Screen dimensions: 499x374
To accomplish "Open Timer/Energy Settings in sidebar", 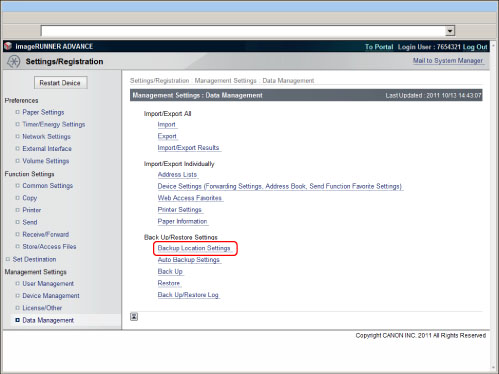I will click(x=54, y=124).
